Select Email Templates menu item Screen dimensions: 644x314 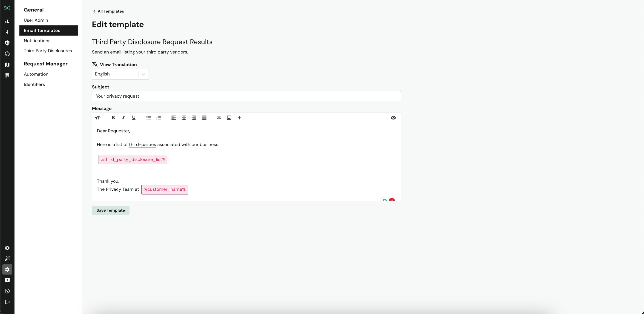pos(49,30)
